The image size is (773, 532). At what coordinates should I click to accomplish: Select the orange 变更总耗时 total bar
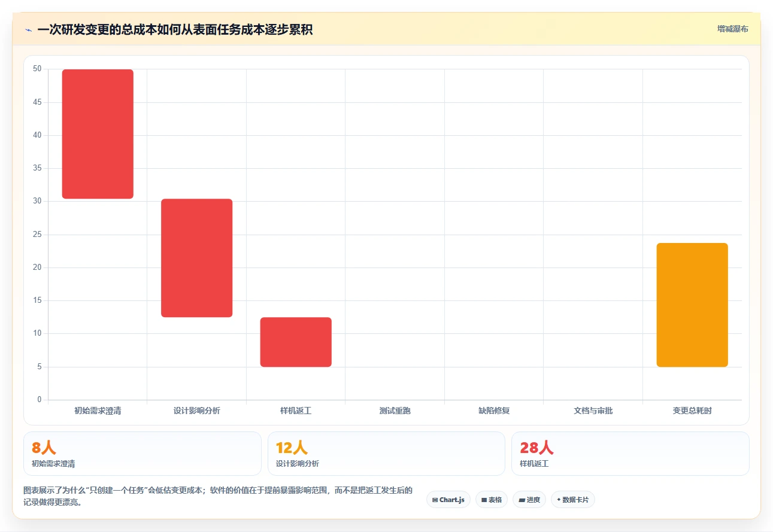pos(692,305)
